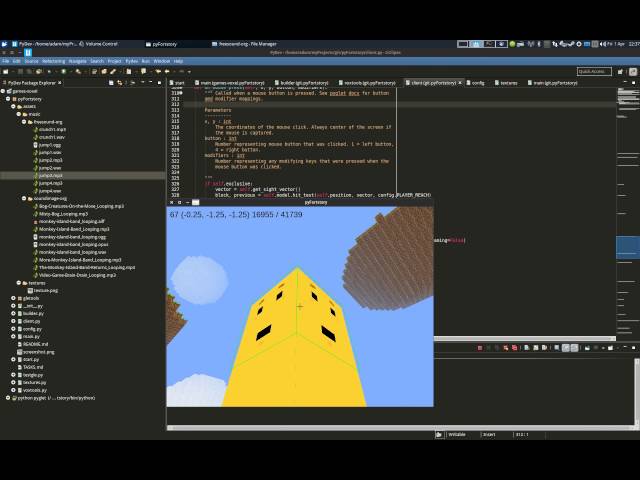Viewport: 640px width, 480px height.
Task: Click the green Run toolbar button
Action: (x=64, y=71)
